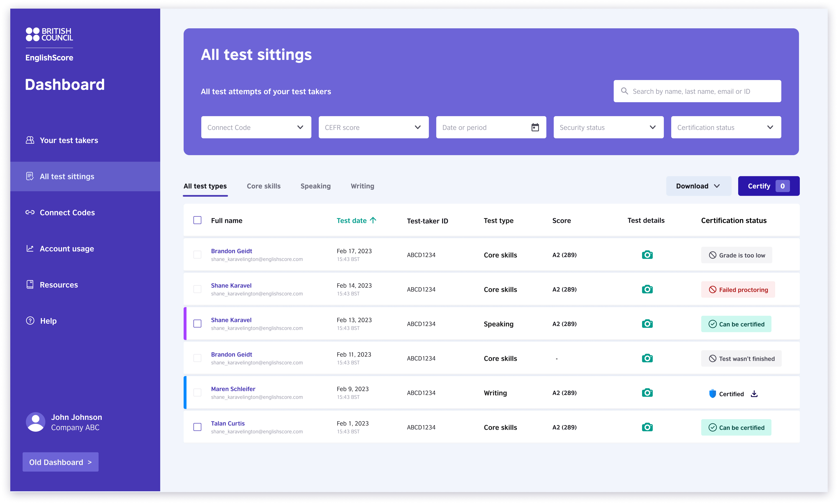Viewport: 838px width, 504px height.
Task: Click the All test sittings document icon
Action: tap(30, 176)
